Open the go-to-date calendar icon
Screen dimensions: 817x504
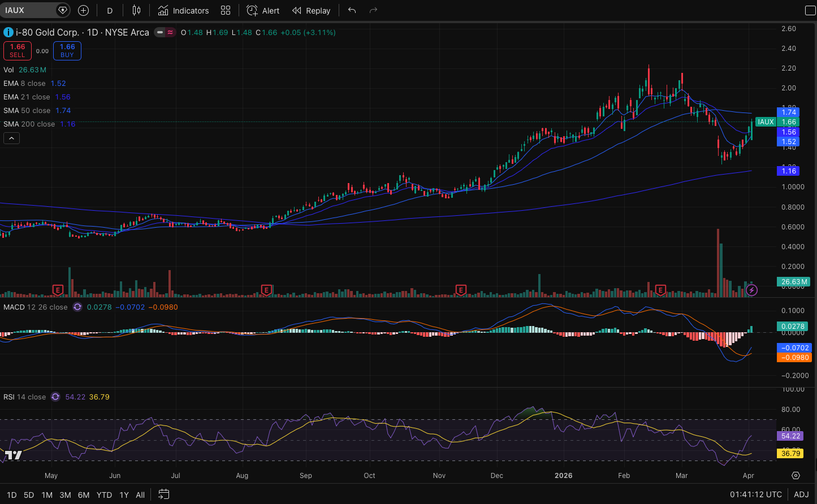click(163, 494)
